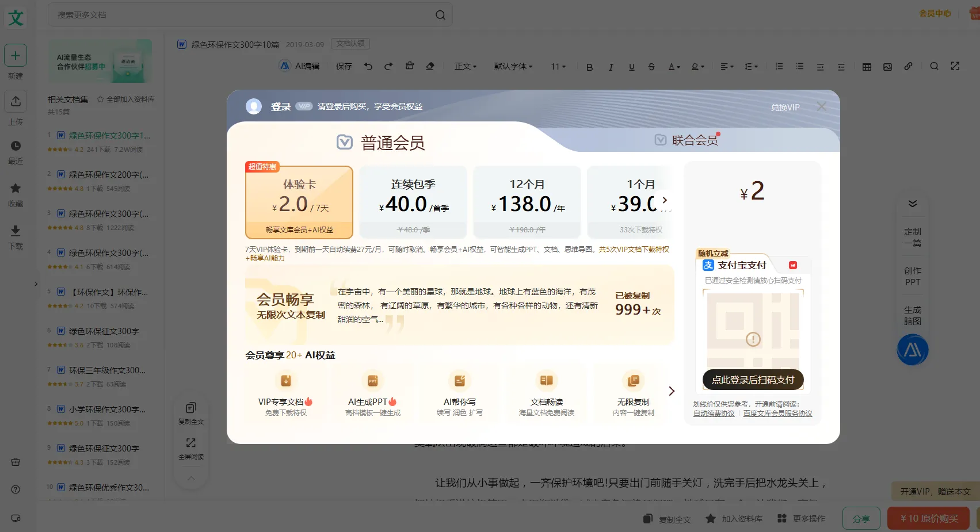Click the blue AI assistant round icon
980x532 pixels.
point(913,350)
